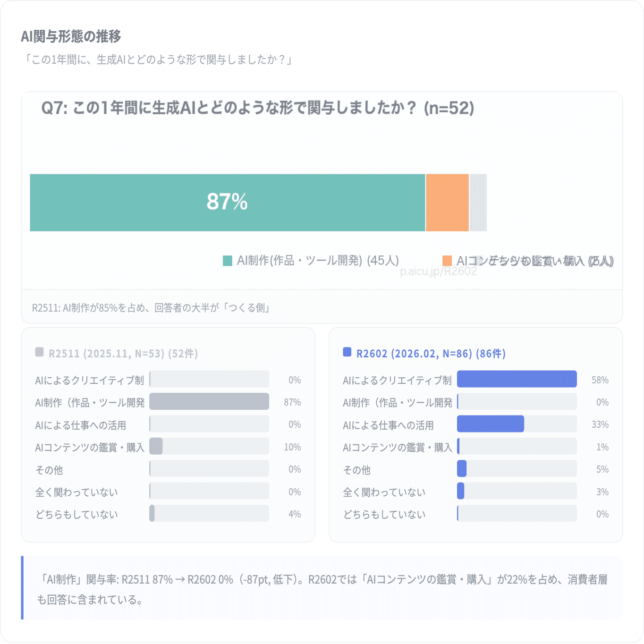Select the R2602 AIによる仕事への活用 33% bar
This screenshot has height=644, width=644.
coord(490,424)
